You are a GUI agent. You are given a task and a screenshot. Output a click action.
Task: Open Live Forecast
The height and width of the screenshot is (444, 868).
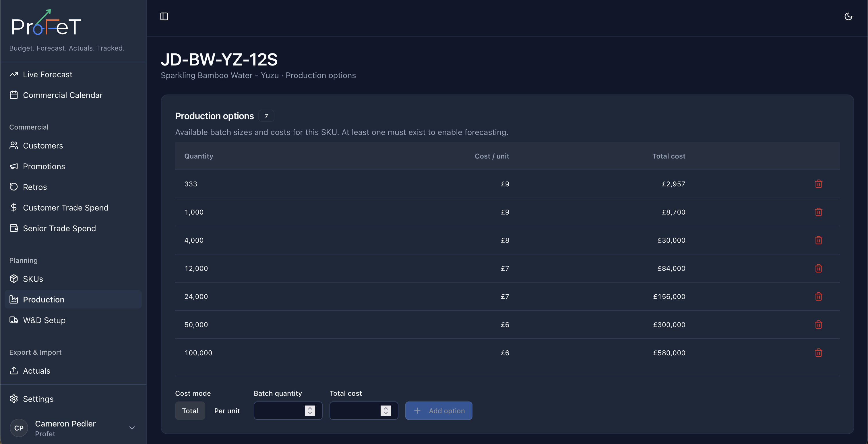tap(73, 74)
